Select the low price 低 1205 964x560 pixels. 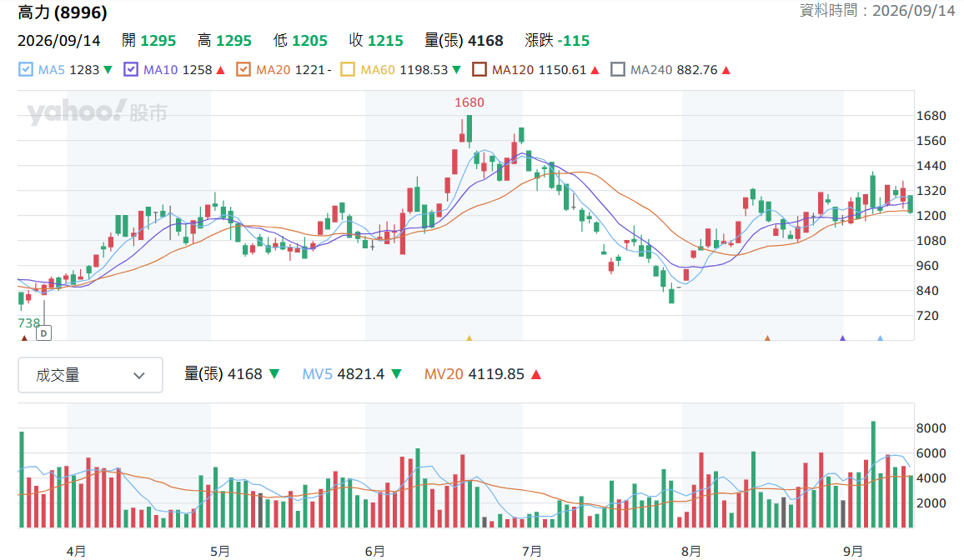point(300,41)
